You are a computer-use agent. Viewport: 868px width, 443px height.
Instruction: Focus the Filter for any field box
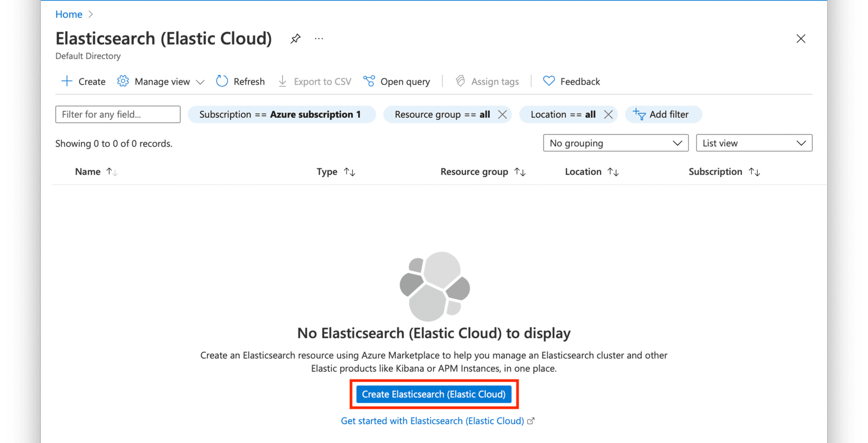pyautogui.click(x=118, y=115)
